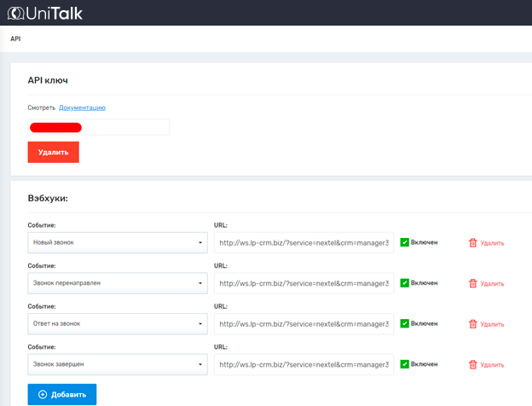Toggle Включен checkbox for Звонок завершен
Viewport: 532px width, 406px height.
[x=405, y=364]
